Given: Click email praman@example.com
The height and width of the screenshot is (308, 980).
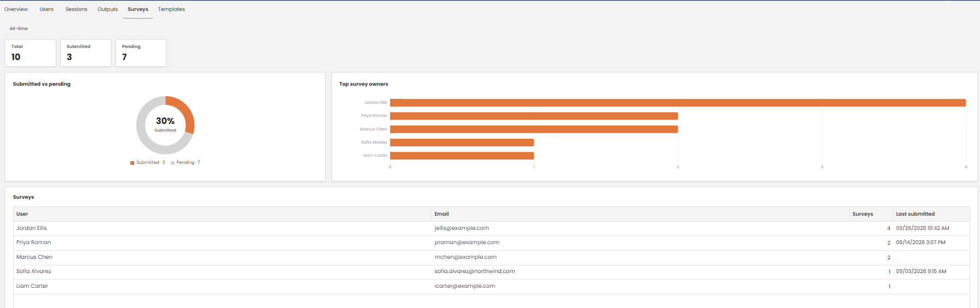Looking at the screenshot, I should coord(467,242).
